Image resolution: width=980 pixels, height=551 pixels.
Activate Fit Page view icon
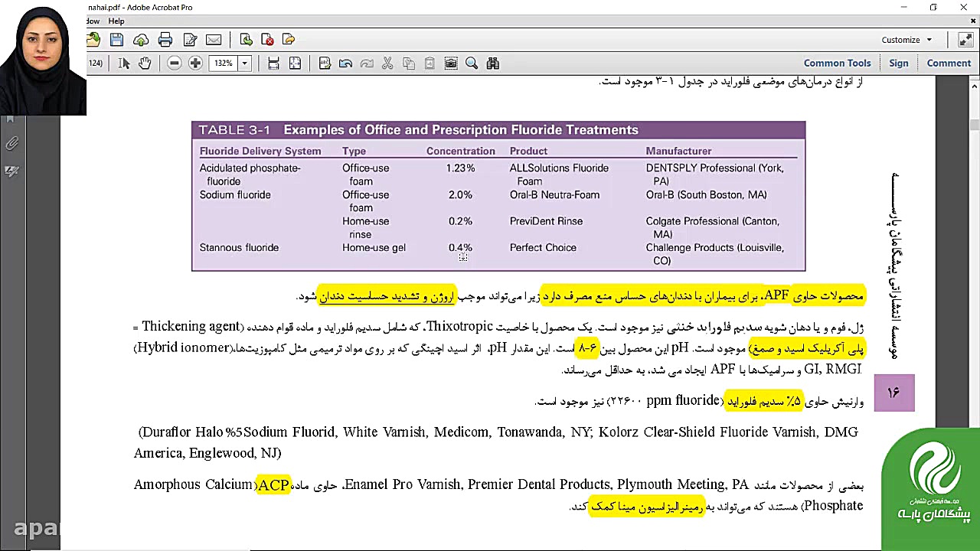tap(295, 63)
